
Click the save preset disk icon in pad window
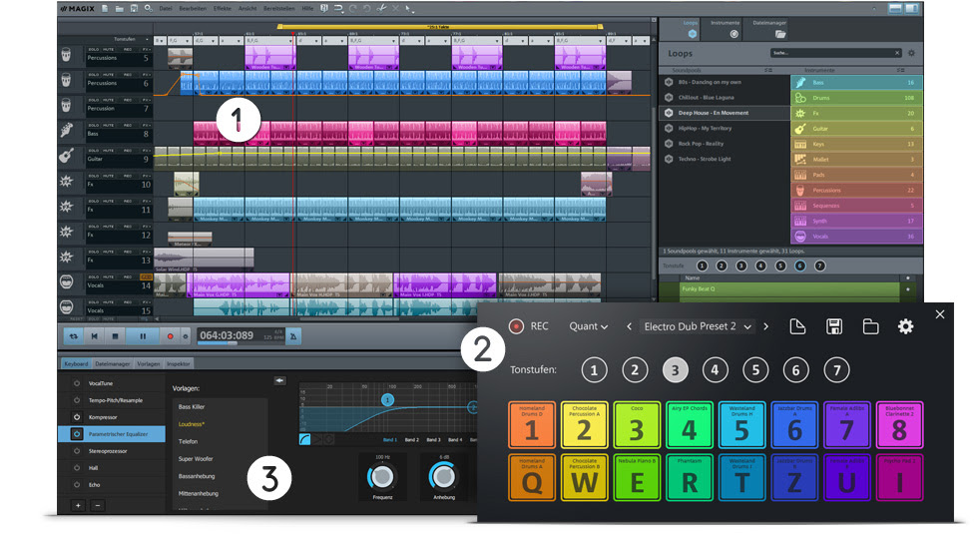coord(833,326)
